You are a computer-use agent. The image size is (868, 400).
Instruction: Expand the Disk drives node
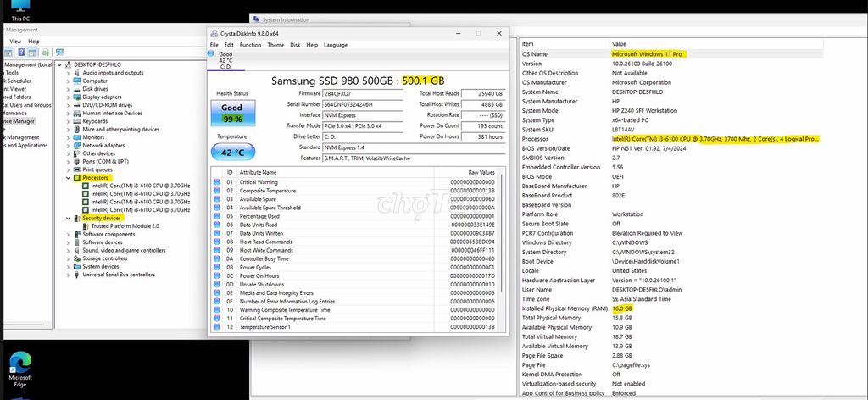[68, 88]
